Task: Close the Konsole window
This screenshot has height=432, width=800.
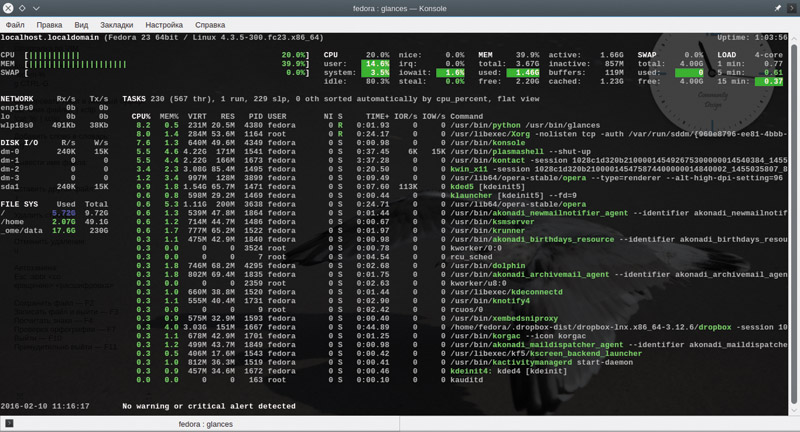Action: pos(8,8)
